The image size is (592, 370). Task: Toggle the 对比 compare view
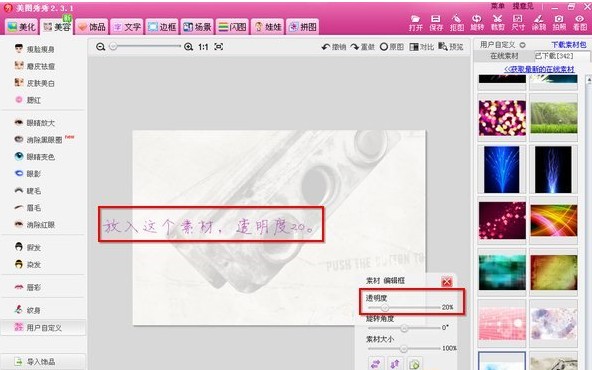click(x=422, y=47)
